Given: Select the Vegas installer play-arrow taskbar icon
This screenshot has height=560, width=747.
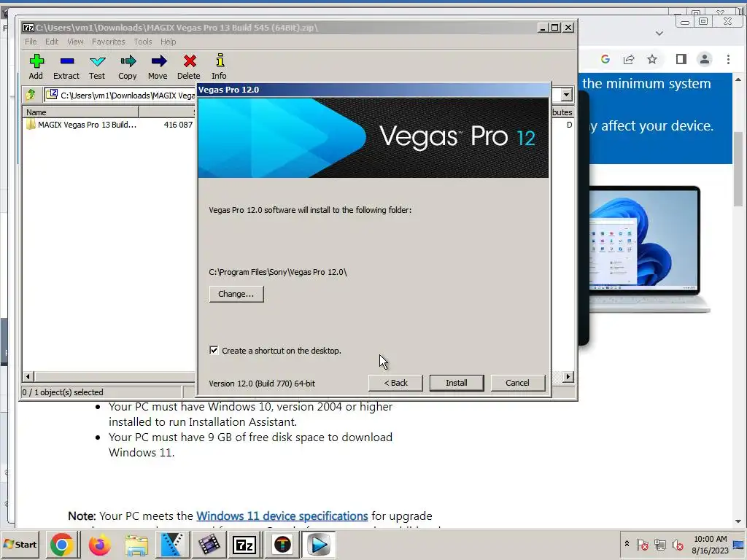Looking at the screenshot, I should [318, 544].
